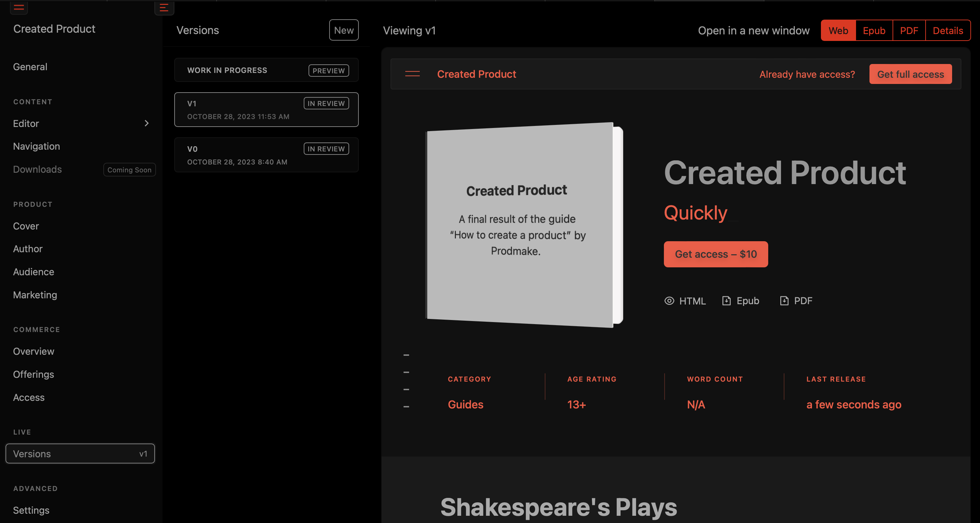
Task: Switch to the PDF view tab
Action: coord(908,30)
